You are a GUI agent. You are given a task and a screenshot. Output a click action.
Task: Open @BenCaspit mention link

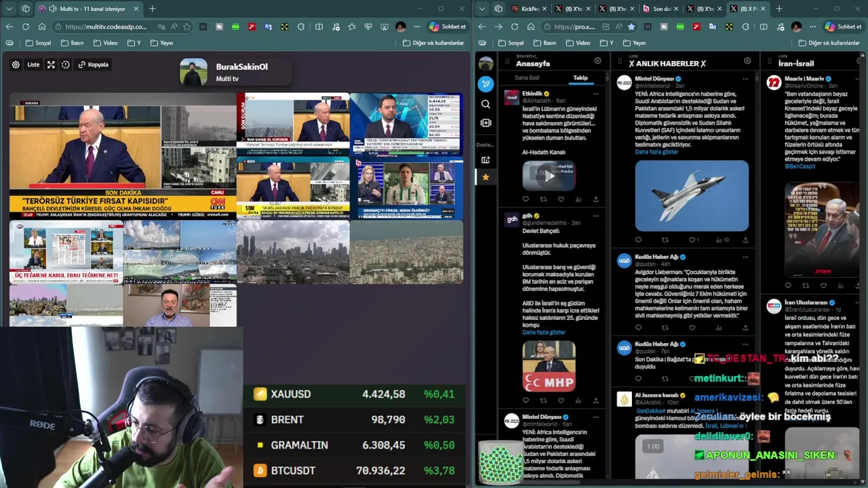800,166
